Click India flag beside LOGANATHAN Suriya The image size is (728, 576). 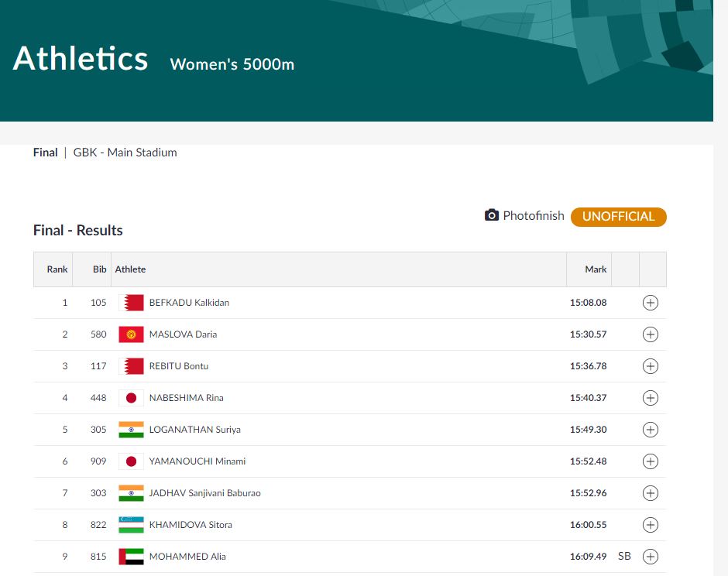tap(131, 430)
